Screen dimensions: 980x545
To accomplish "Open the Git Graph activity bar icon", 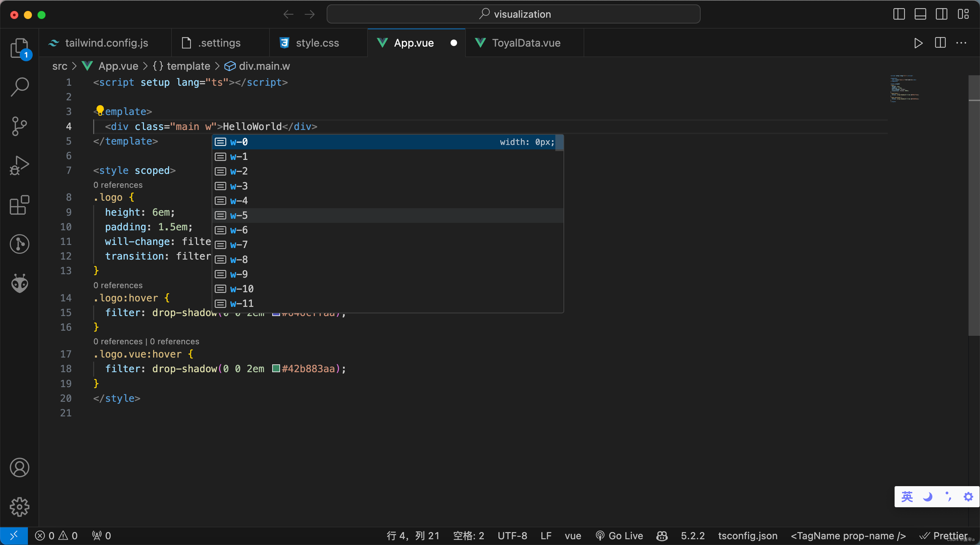I will [x=19, y=244].
